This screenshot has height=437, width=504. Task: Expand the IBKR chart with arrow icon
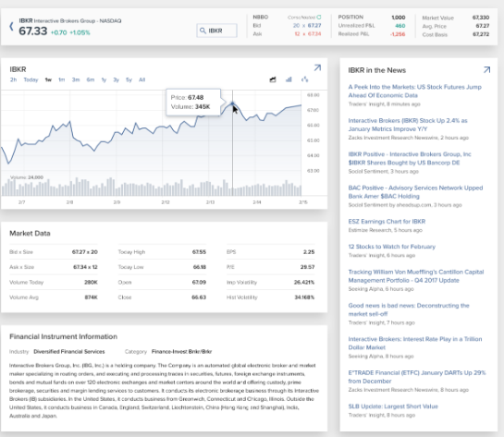tap(317, 67)
